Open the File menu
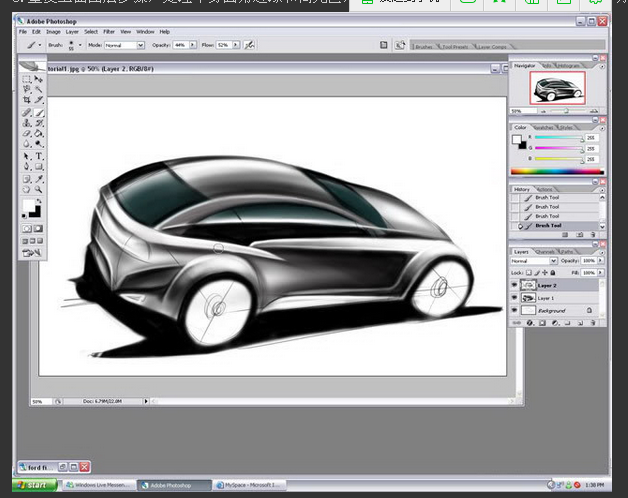Viewport: 628px width, 498px height. coord(23,32)
